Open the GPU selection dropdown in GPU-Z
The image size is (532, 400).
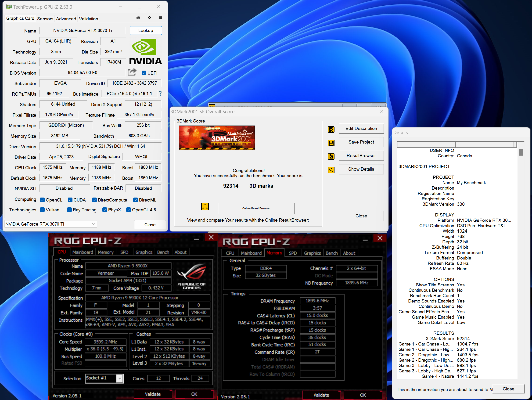pos(50,224)
